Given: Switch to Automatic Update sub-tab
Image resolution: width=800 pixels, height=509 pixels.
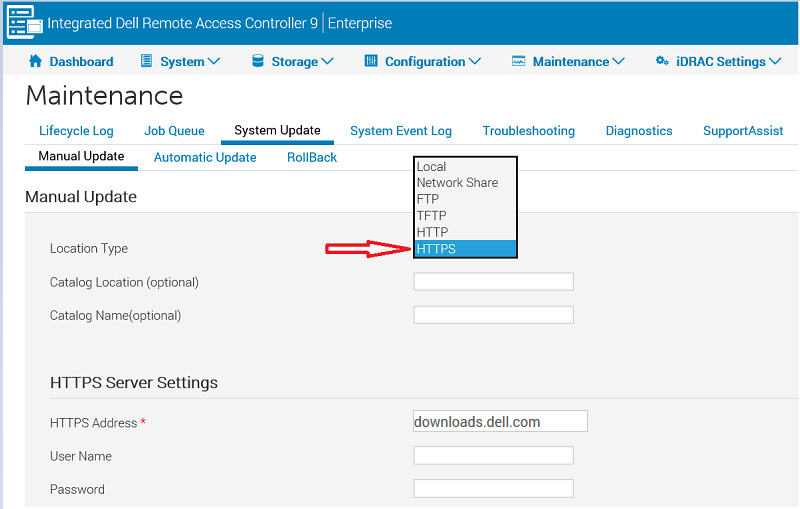Looking at the screenshot, I should click(x=205, y=158).
